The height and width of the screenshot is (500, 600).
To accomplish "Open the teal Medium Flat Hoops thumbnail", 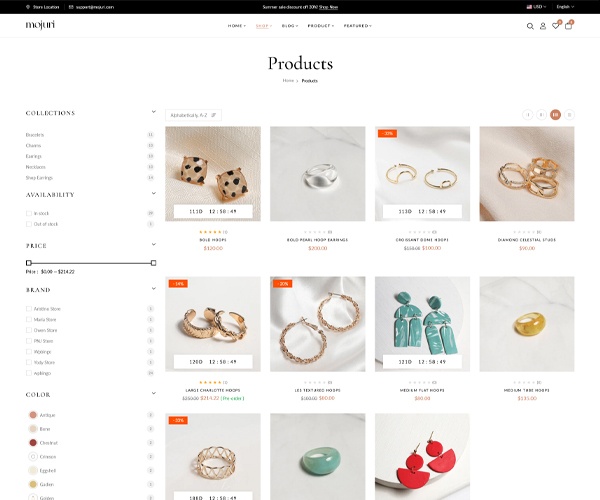I will (422, 324).
